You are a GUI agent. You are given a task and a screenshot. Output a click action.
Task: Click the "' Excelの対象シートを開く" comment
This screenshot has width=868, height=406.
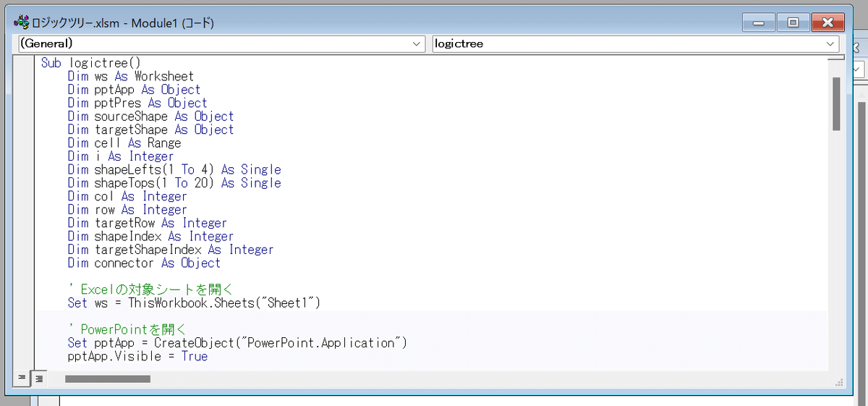click(x=150, y=289)
